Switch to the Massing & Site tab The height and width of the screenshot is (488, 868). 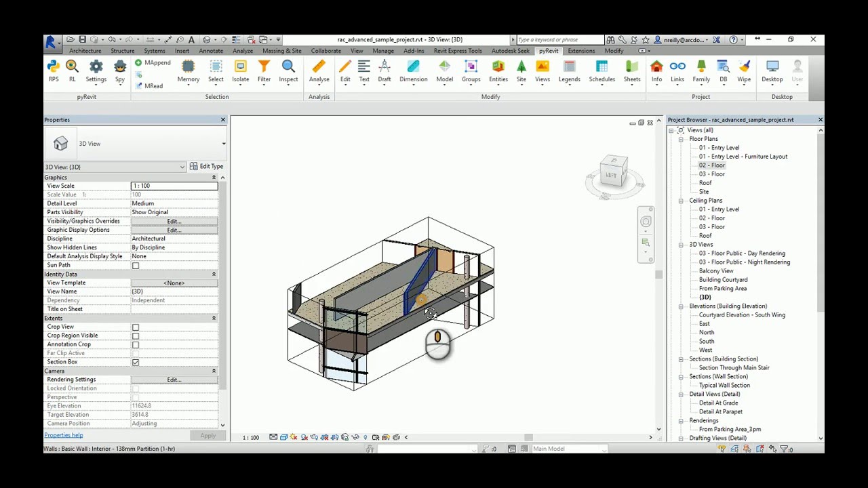[x=282, y=51]
